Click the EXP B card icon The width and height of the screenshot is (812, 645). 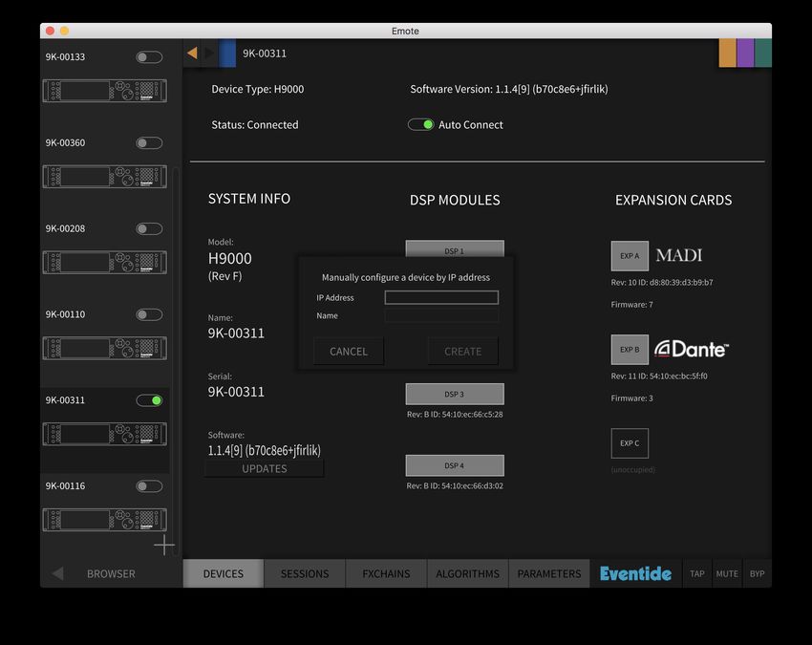pyautogui.click(x=630, y=350)
